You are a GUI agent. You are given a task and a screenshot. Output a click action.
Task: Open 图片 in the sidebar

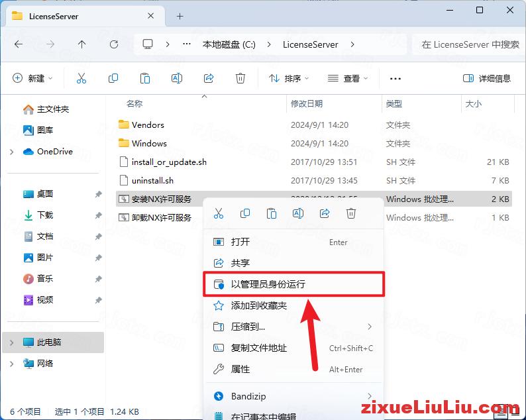pyautogui.click(x=38, y=258)
